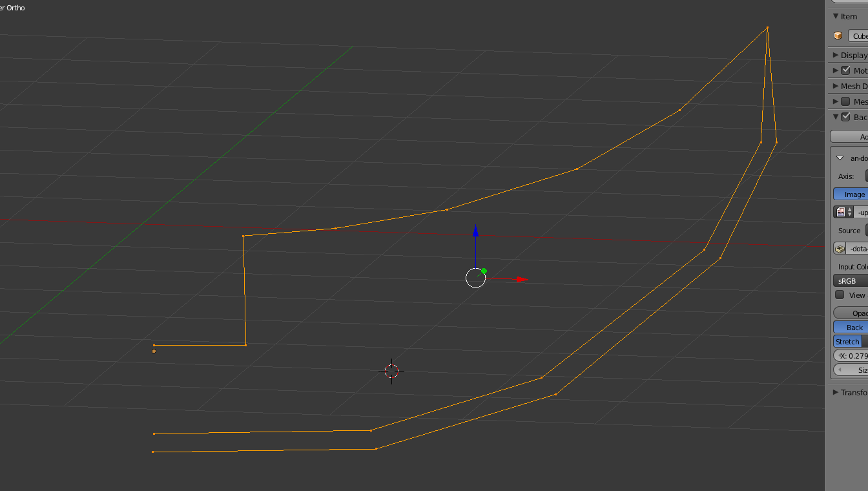Expand the Display panel
Screen dimensions: 868x491
(x=836, y=55)
